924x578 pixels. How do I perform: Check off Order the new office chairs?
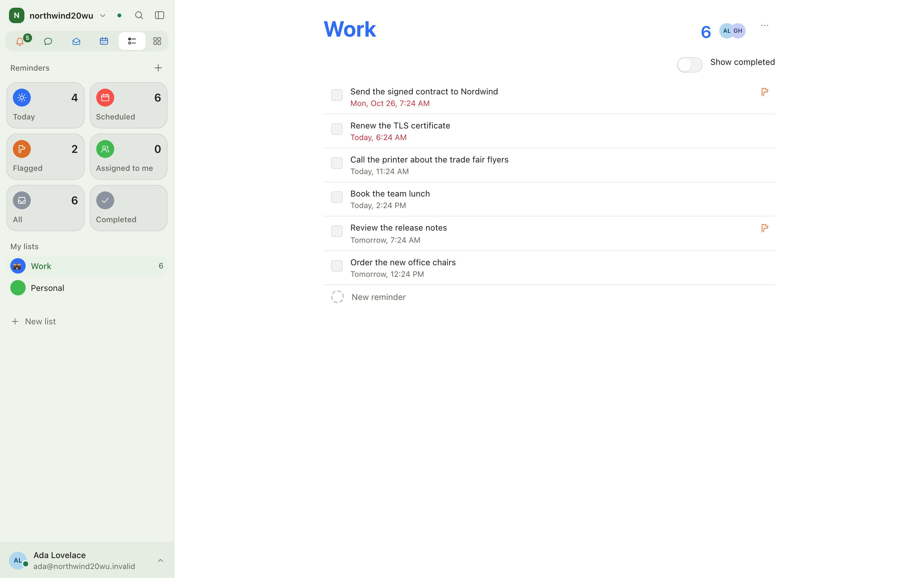[x=336, y=266]
